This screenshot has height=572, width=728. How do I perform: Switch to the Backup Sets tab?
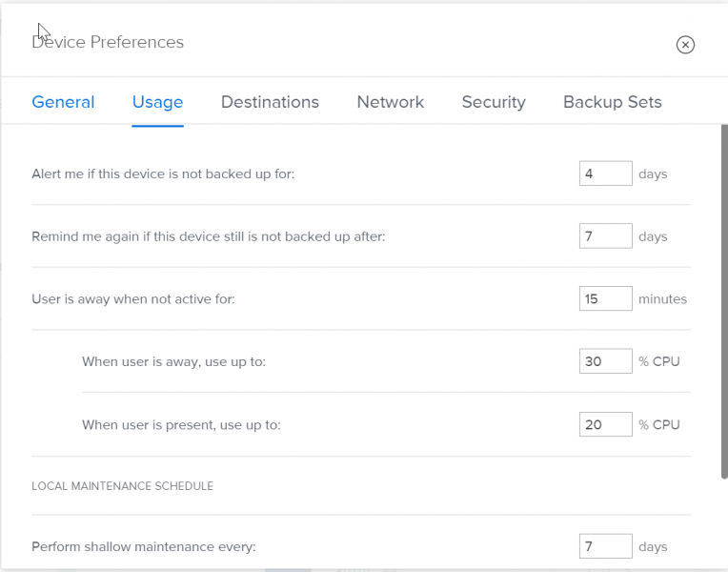[x=612, y=102]
